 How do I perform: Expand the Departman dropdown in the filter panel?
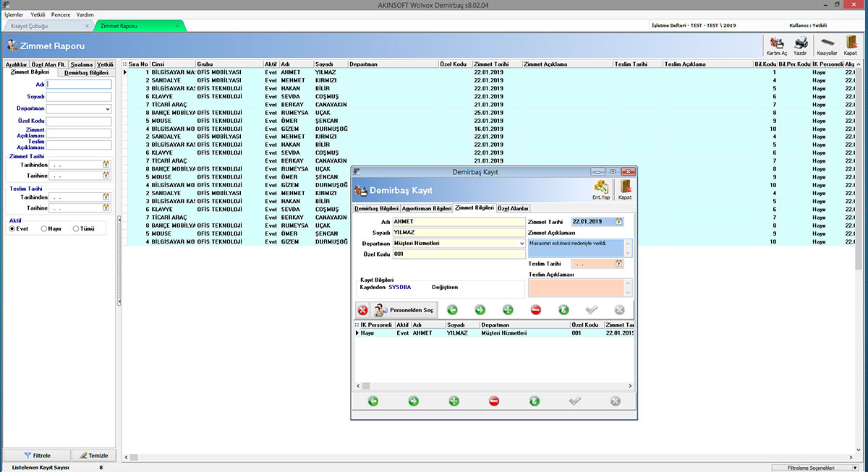[x=108, y=109]
